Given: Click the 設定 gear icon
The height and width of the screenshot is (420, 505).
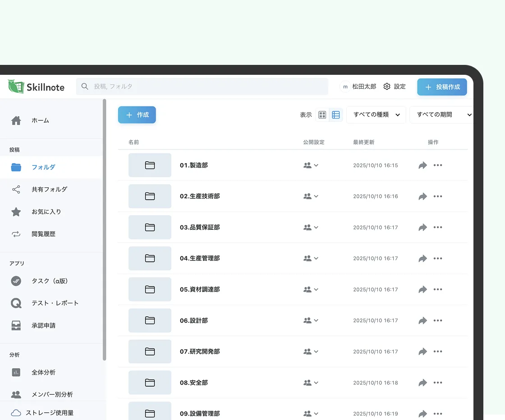Looking at the screenshot, I should 387,87.
